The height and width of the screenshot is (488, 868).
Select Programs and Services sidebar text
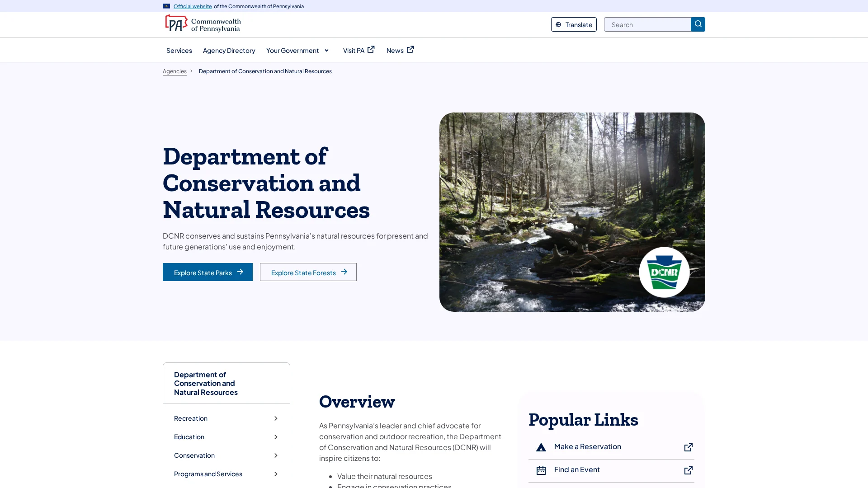(x=208, y=474)
